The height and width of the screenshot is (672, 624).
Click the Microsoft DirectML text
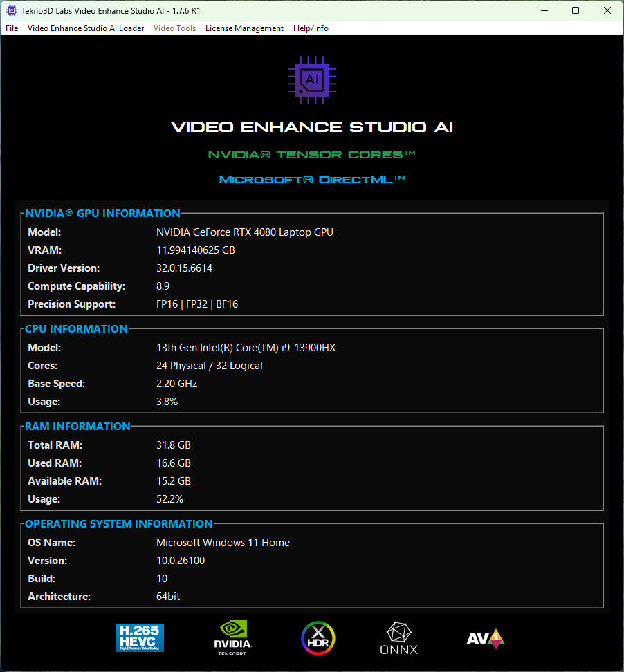coord(312,179)
